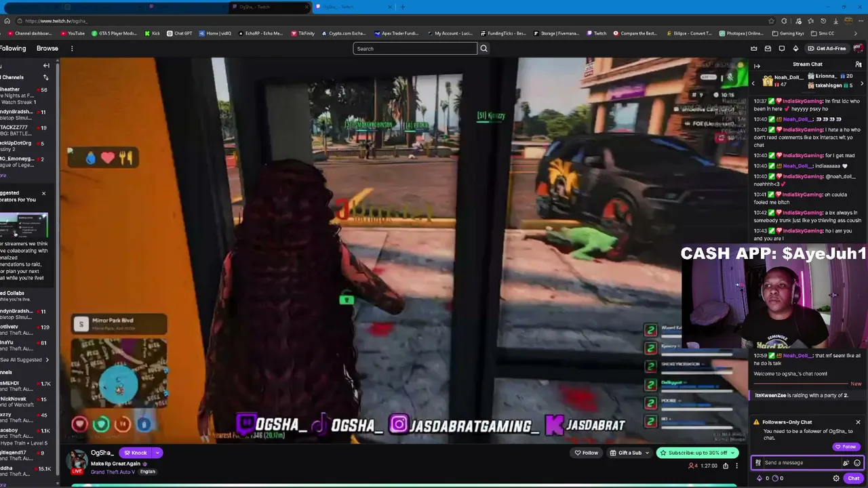Collapse the left followed channels sidebar

pos(46,66)
